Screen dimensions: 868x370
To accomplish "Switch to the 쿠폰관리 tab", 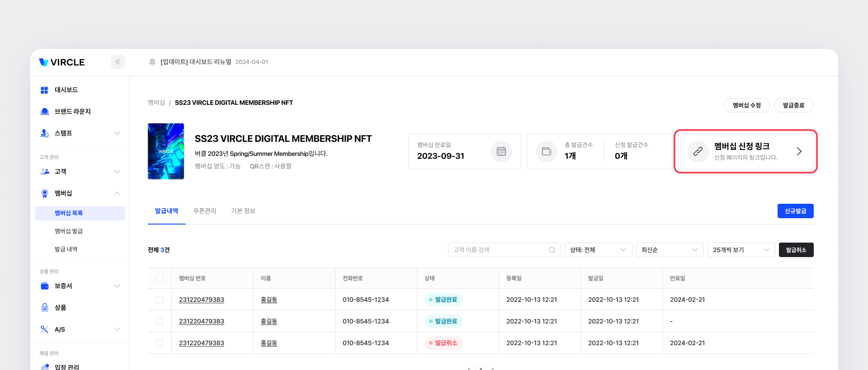I will [205, 211].
